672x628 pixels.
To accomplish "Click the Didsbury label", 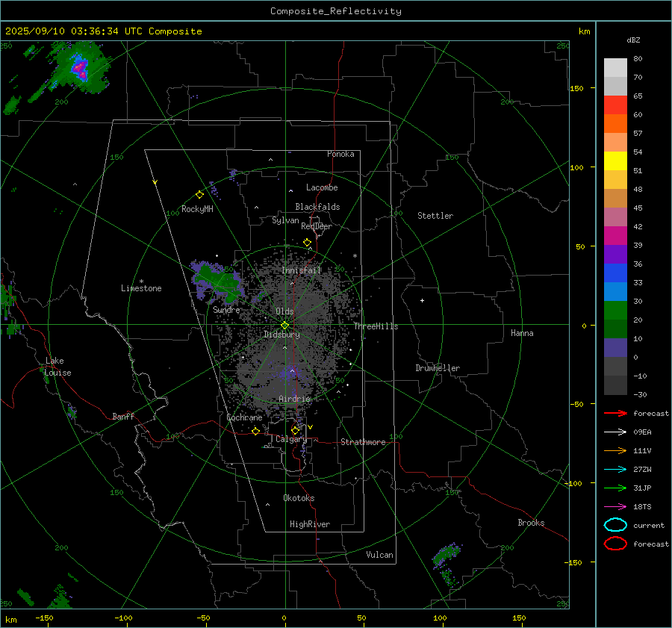I will 281,335.
